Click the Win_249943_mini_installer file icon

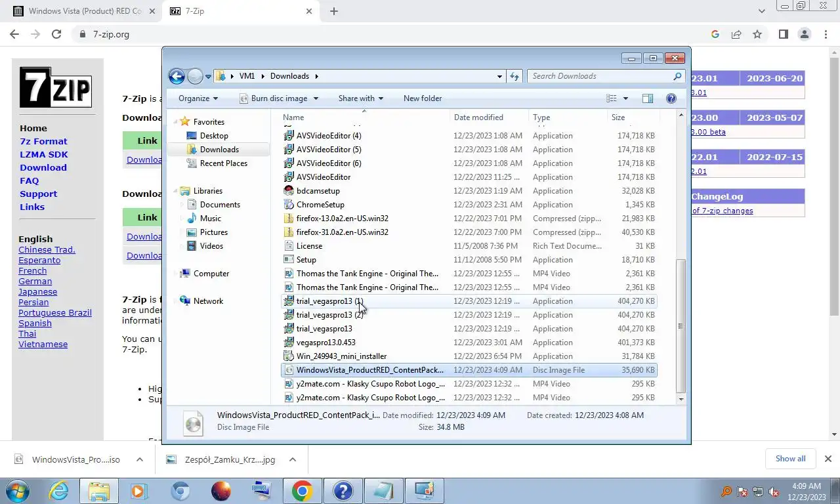289,356
